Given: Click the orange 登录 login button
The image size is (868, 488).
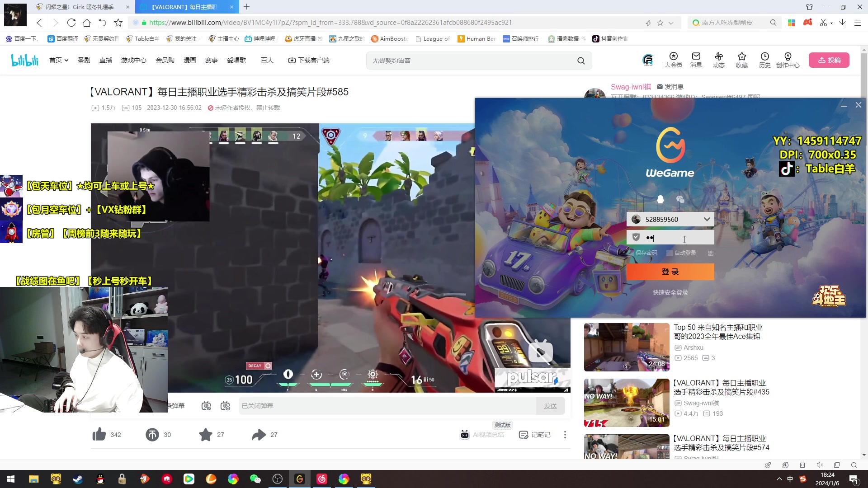Looking at the screenshot, I should point(670,272).
